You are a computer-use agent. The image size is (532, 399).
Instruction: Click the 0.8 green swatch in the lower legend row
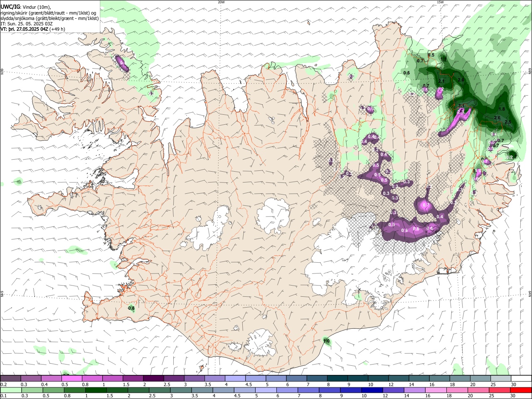coord(75,390)
